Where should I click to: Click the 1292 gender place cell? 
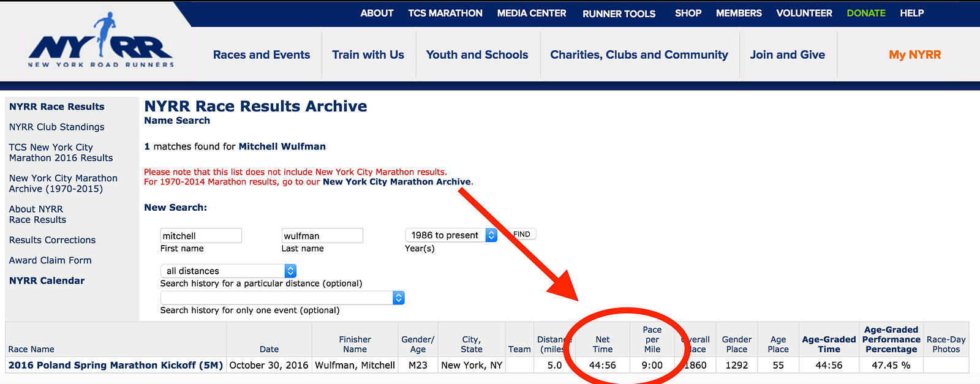coord(737,365)
